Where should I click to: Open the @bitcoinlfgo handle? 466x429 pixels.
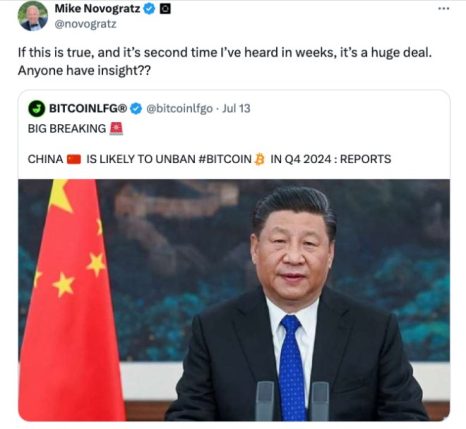coord(179,109)
